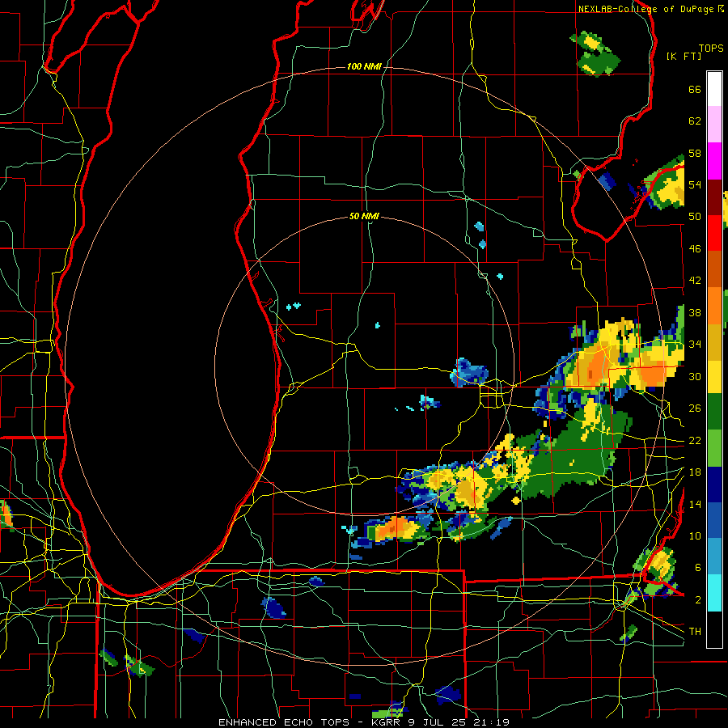Image resolution: width=728 pixels, height=728 pixels.
Task: Click the '2' legend value
Action: (698, 600)
